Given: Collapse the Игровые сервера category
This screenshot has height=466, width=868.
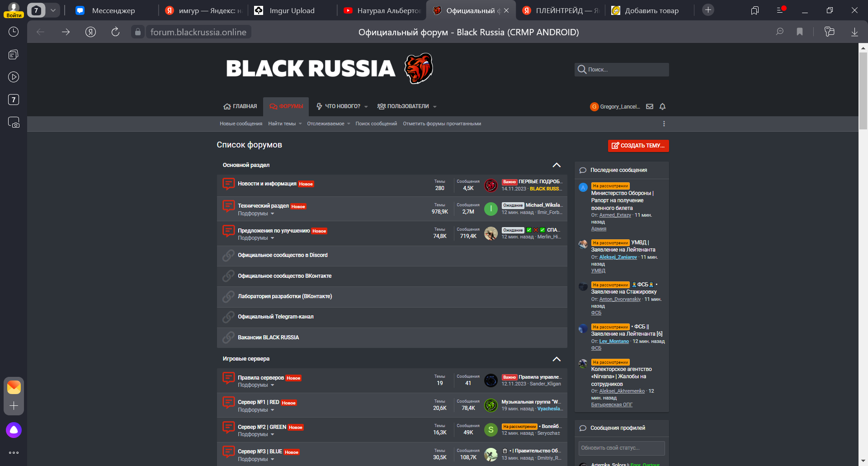Looking at the screenshot, I should click(x=557, y=359).
